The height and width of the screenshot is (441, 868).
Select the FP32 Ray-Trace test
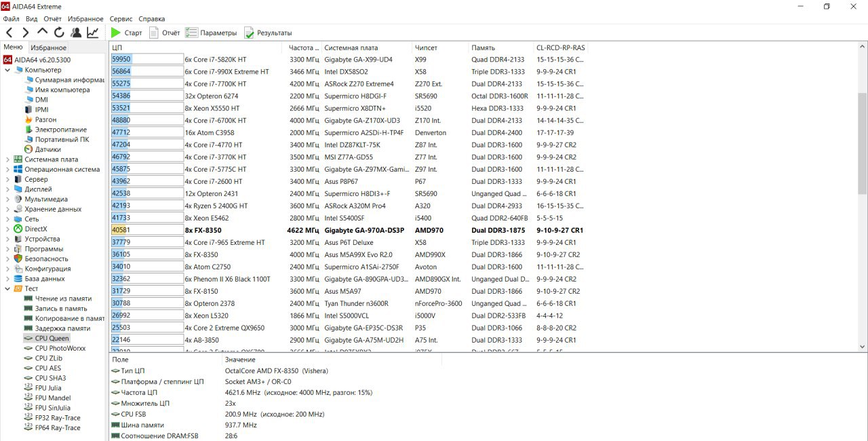click(x=52, y=418)
